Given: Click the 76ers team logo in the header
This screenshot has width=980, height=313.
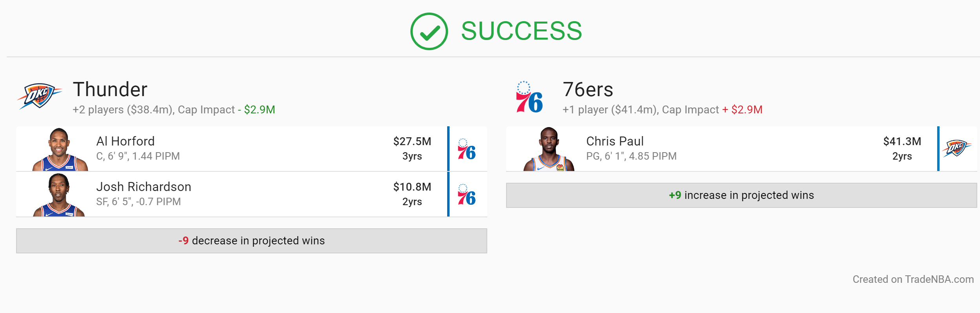Looking at the screenshot, I should tap(529, 97).
